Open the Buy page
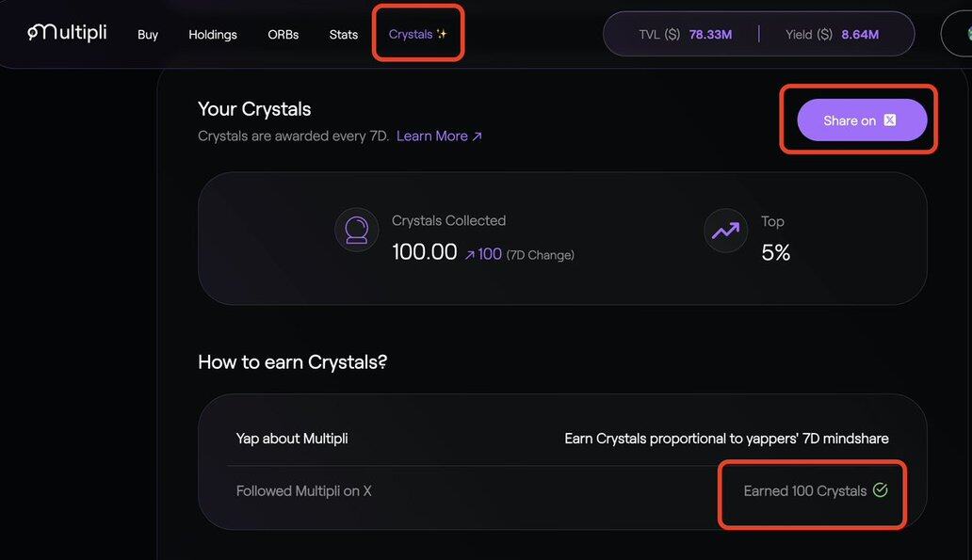Screen dimensions: 972x560 [148, 35]
